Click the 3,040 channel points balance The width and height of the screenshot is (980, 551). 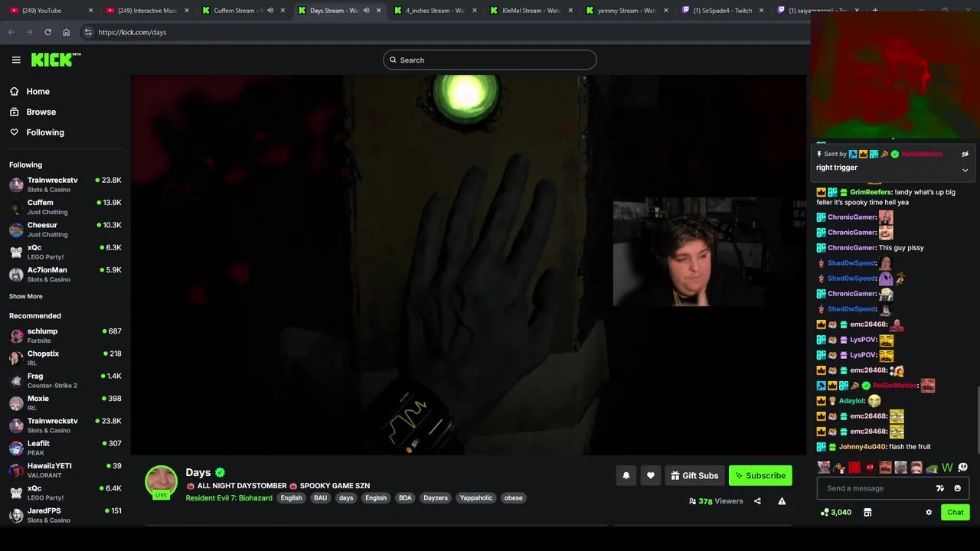click(836, 512)
